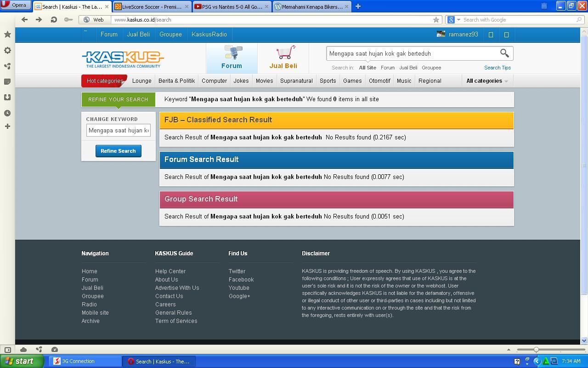Open Groupee in top navigation bar

[x=170, y=34]
